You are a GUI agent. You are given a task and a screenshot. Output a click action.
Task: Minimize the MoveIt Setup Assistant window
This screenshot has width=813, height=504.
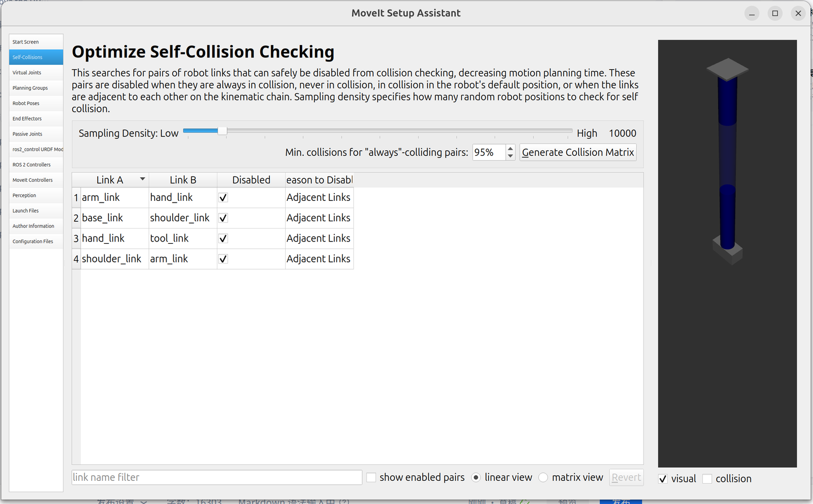click(x=752, y=14)
